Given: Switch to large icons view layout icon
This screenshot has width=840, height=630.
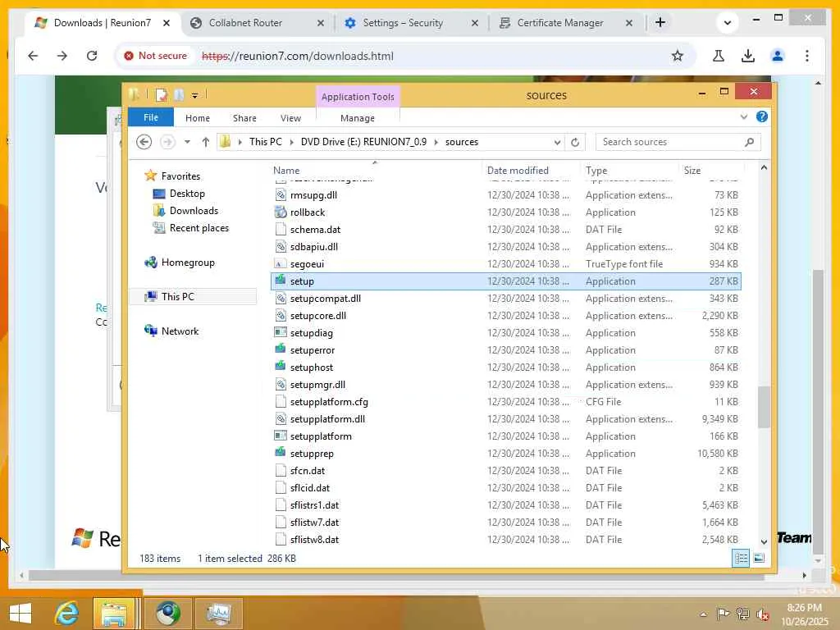Looking at the screenshot, I should [x=759, y=558].
